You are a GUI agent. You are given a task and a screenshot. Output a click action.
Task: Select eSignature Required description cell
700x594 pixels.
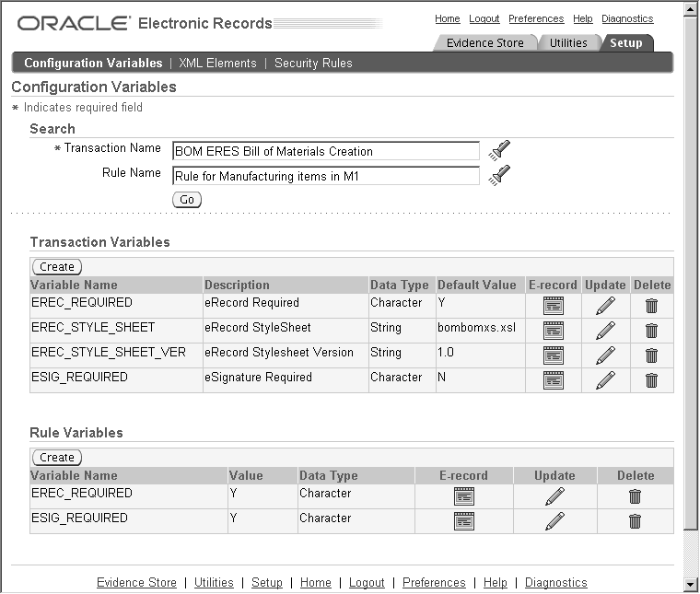tap(286, 380)
